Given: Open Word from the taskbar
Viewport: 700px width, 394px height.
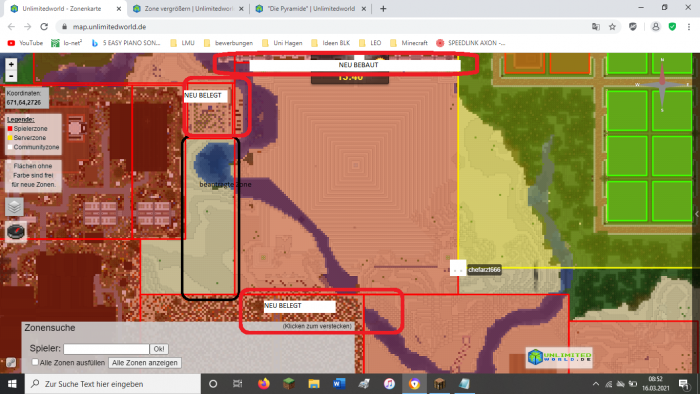Looking at the screenshot, I should point(339,384).
